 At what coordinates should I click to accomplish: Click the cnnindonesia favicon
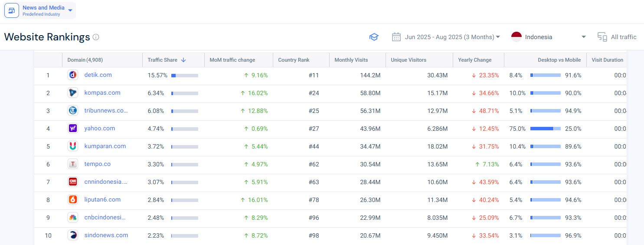[73, 182]
